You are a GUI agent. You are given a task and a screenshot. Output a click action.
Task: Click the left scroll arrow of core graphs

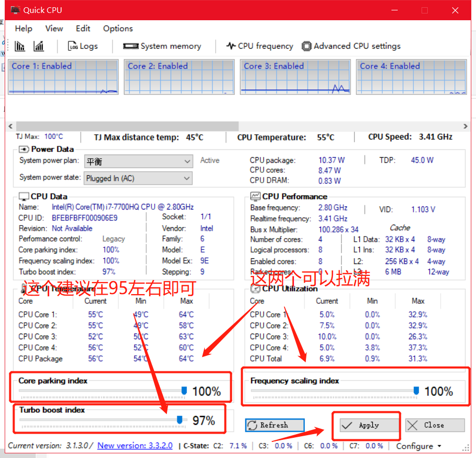(x=10, y=126)
